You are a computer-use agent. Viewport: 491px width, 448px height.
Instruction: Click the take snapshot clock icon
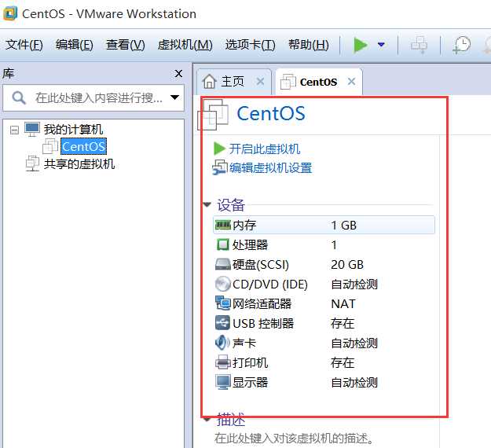(x=461, y=45)
